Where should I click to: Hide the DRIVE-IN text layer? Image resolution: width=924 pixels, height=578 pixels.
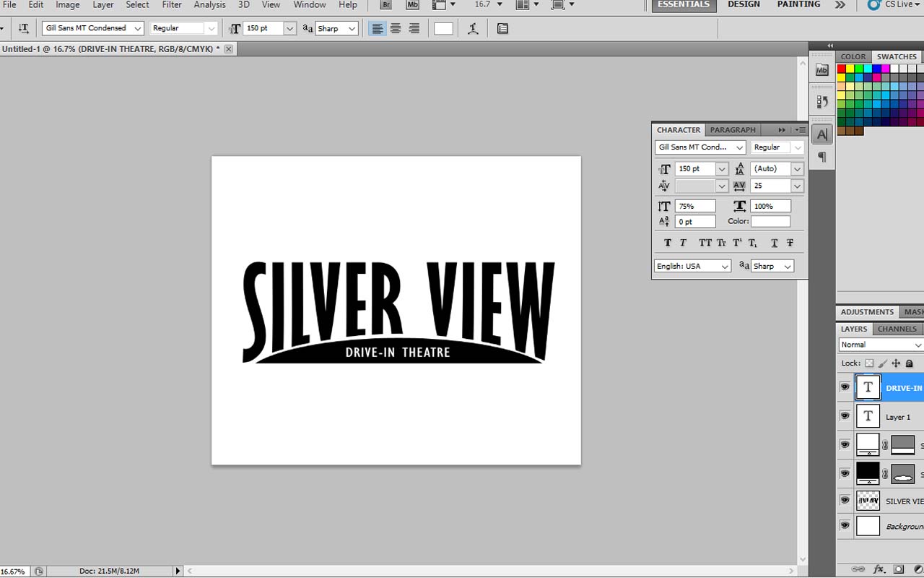pos(845,387)
